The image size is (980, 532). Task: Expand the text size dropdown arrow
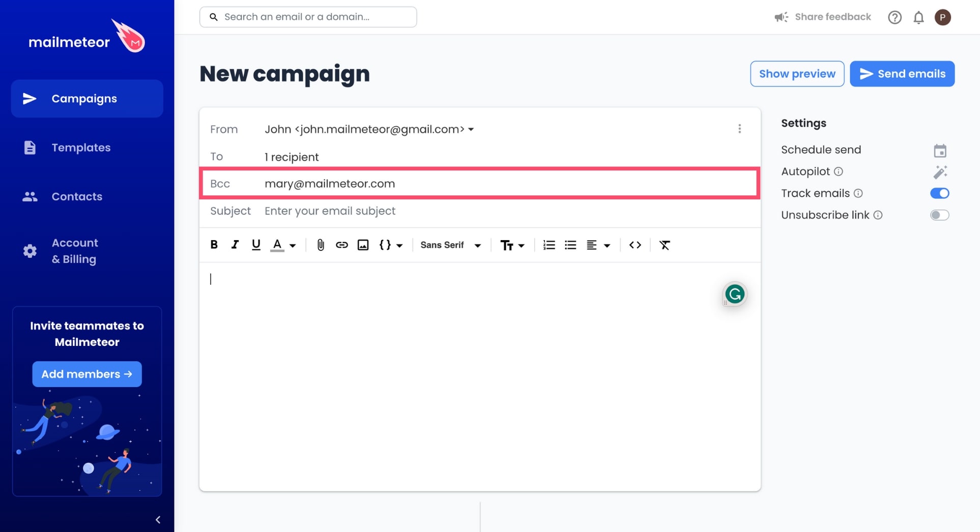[522, 245]
